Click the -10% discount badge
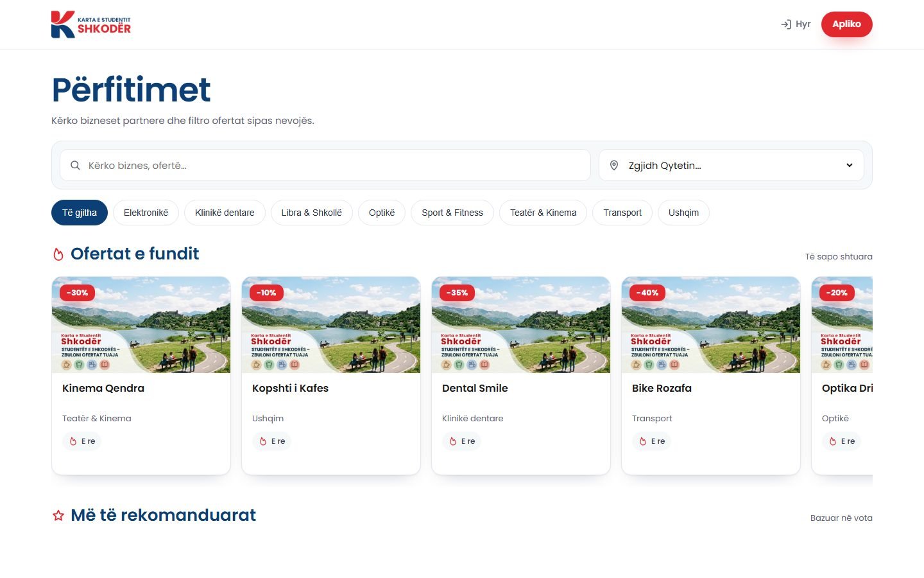This screenshot has height=578, width=924. 266,293
